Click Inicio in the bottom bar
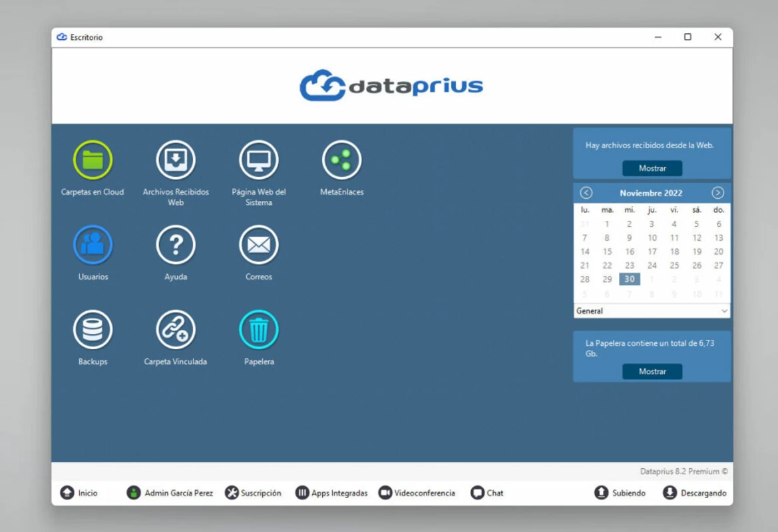 coord(79,493)
